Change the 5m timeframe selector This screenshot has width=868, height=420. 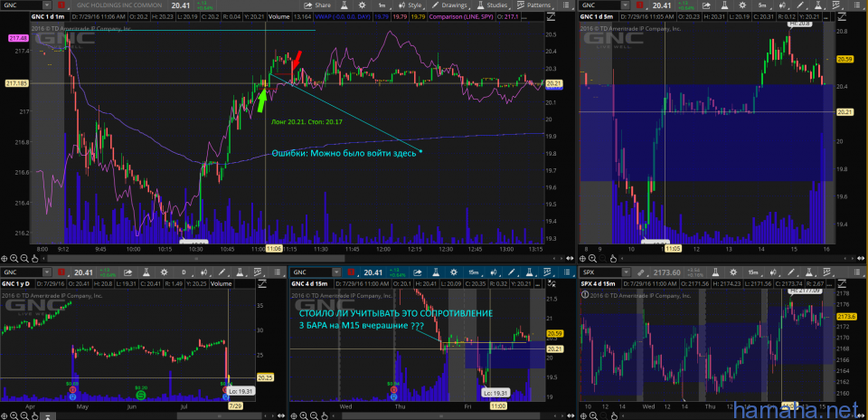(x=763, y=5)
